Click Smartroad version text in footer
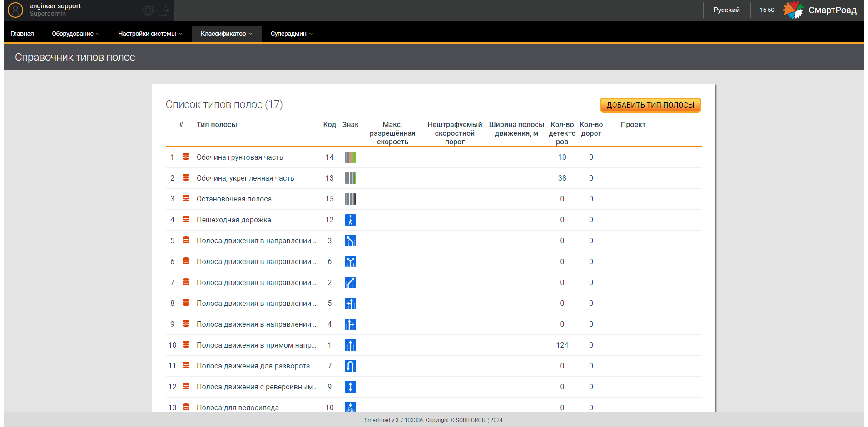Screen dimensions: 868x427 click(433, 420)
